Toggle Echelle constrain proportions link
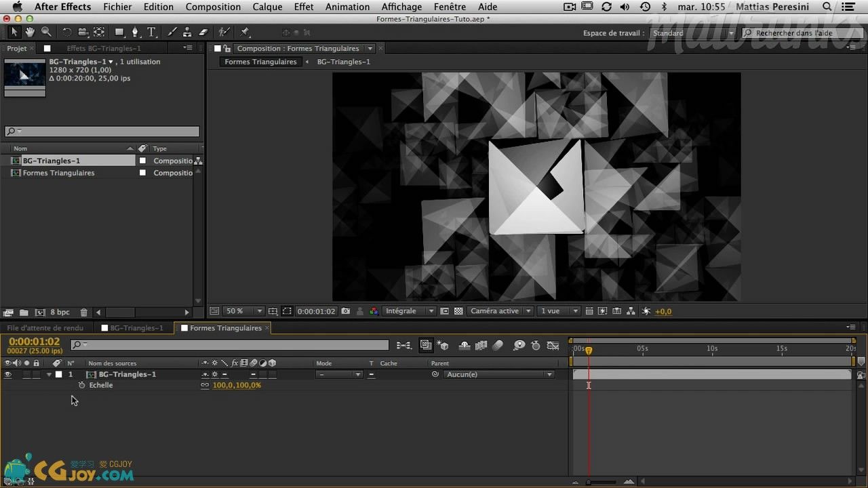 205,385
